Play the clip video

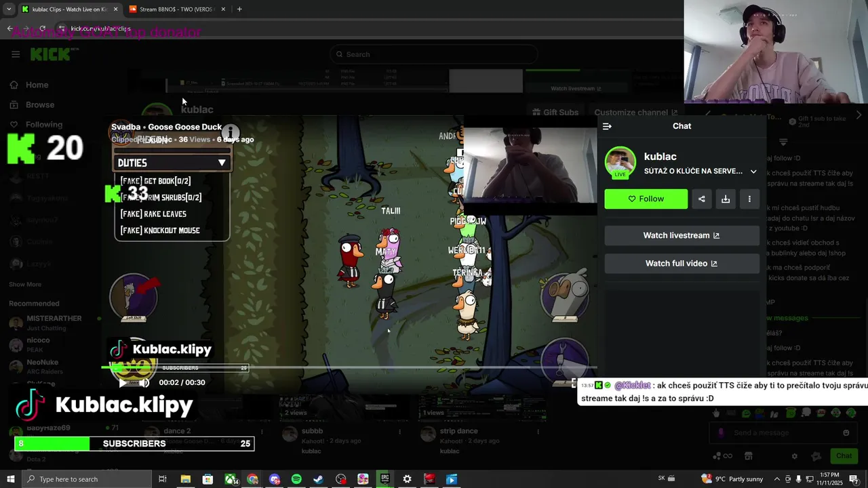[x=123, y=383]
